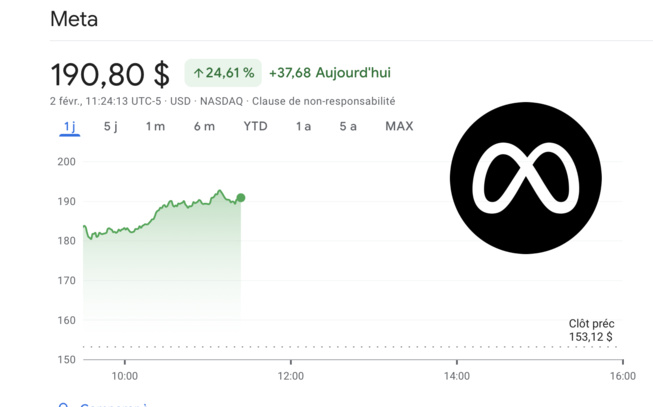This screenshot has height=407, width=653.
Task: Click the 12:00 marker on time axis
Action: click(x=290, y=376)
